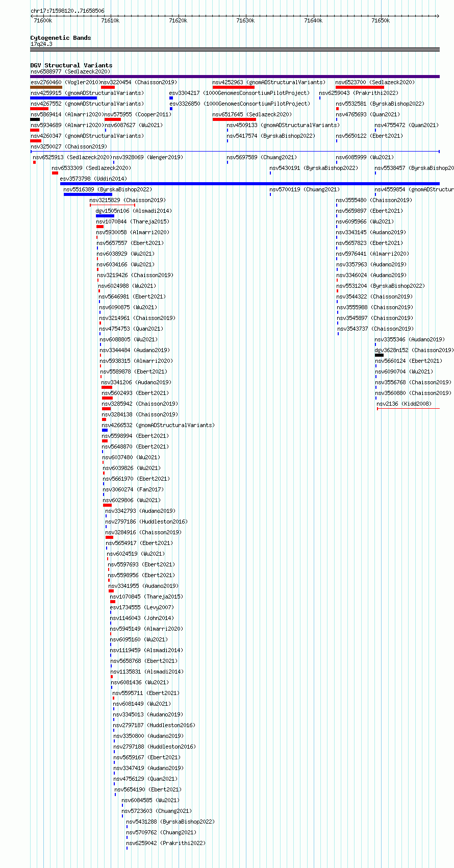The image size is (454, 868).
Task: Click nsv3215829 (Chaisson2019) label
Action: (x=128, y=201)
